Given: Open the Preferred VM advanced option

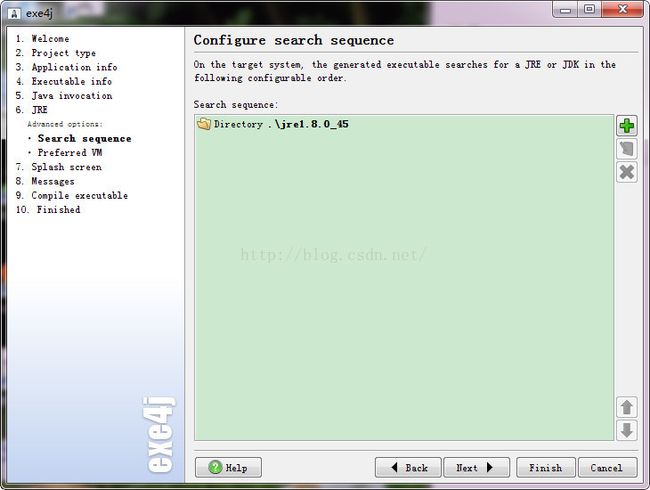Looking at the screenshot, I should (70, 153).
